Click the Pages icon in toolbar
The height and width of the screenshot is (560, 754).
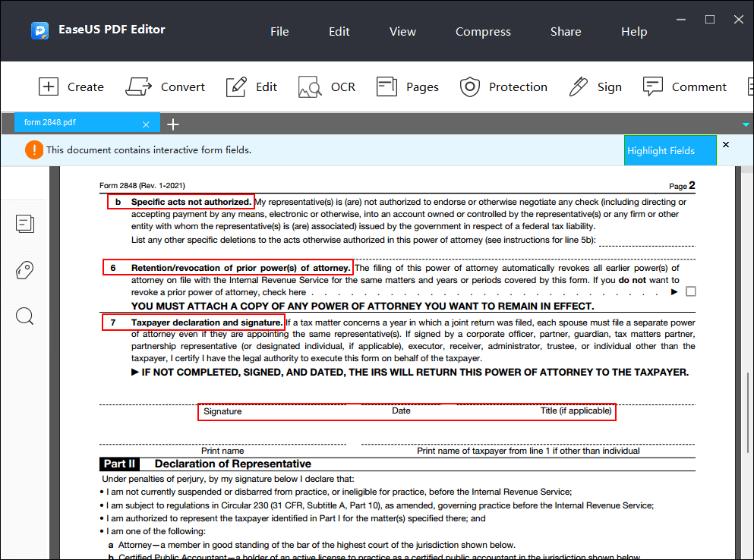coord(386,87)
